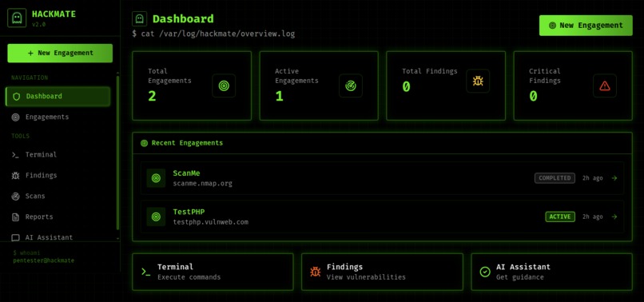The image size is (644, 302).
Task: Click the Total Findings stat card
Action: [x=446, y=85]
